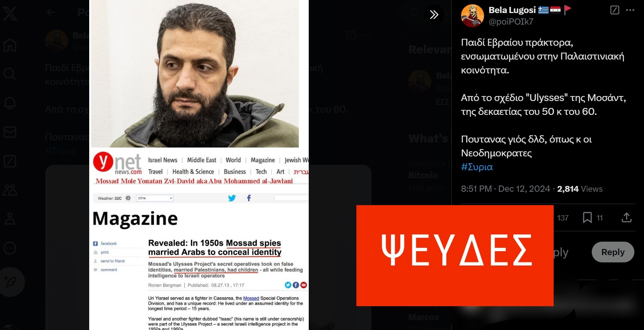Screen dimensions: 644x330
Task: Open Messages envelope icon
Action: [x=10, y=132]
